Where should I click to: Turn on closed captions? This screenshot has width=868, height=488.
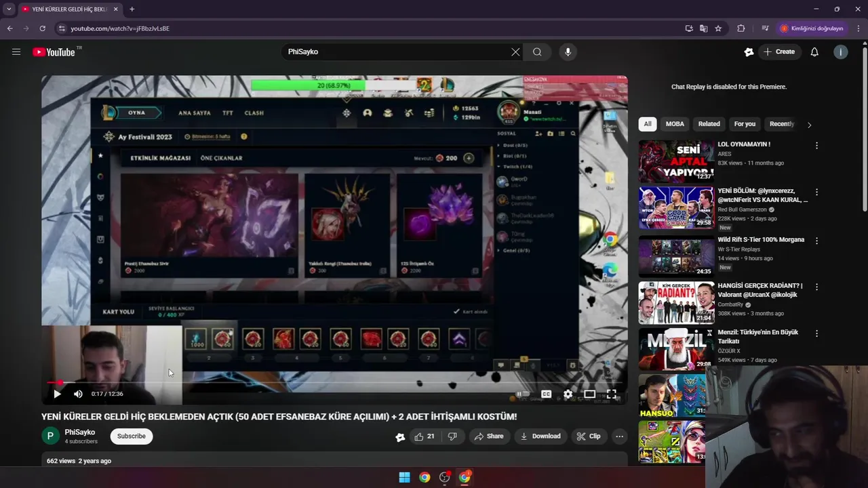546,394
